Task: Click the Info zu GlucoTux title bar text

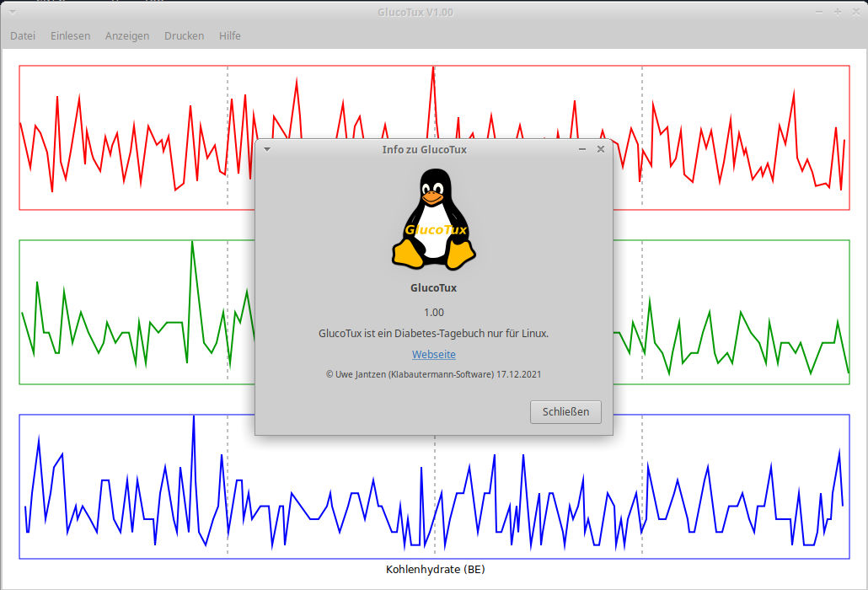Action: click(424, 149)
